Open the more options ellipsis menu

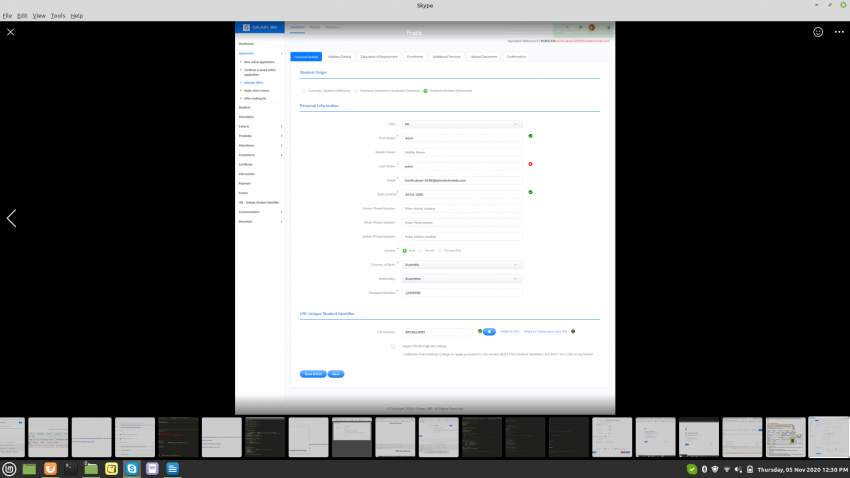838,32
